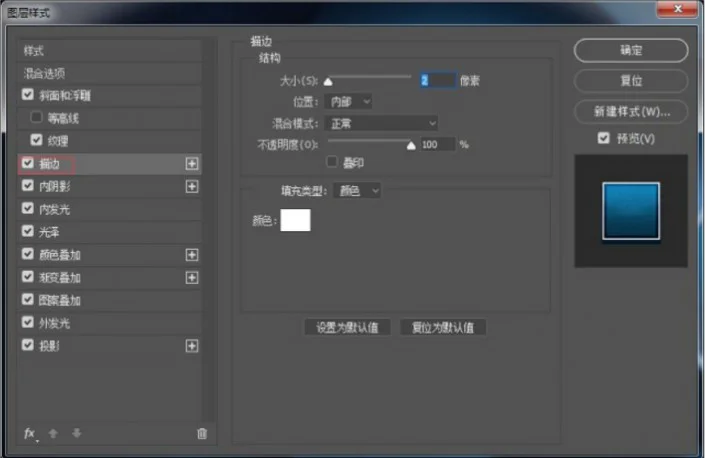The image size is (705, 458).
Task: Toggle the 纹理 checkbox
Action: click(x=36, y=140)
